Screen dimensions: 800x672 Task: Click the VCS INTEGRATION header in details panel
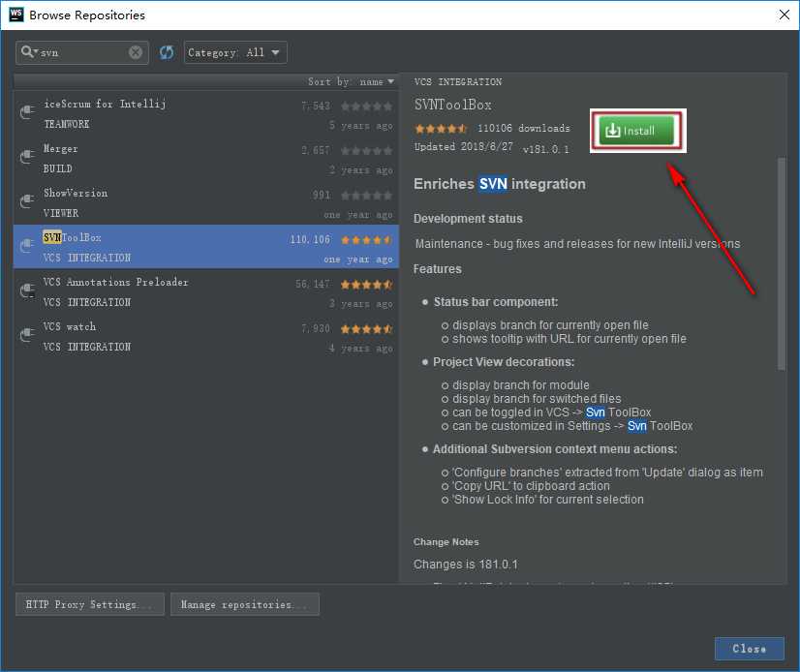click(458, 81)
